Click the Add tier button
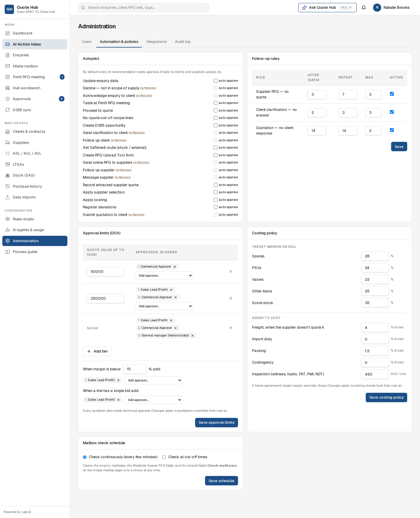 [x=97, y=351]
